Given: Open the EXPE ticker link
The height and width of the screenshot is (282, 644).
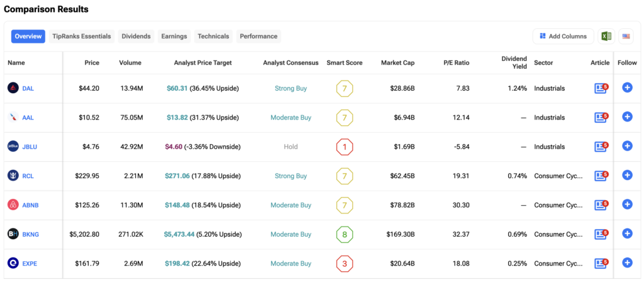Looking at the screenshot, I should pyautogui.click(x=30, y=264).
